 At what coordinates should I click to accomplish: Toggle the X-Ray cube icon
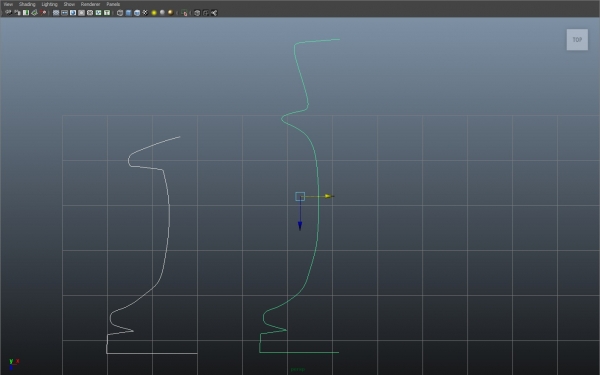tap(197, 13)
